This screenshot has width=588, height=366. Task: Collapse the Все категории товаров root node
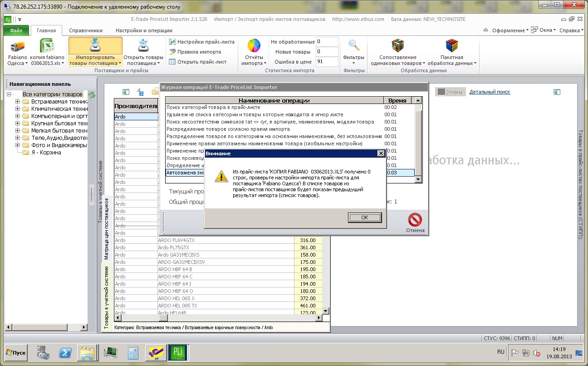point(9,94)
